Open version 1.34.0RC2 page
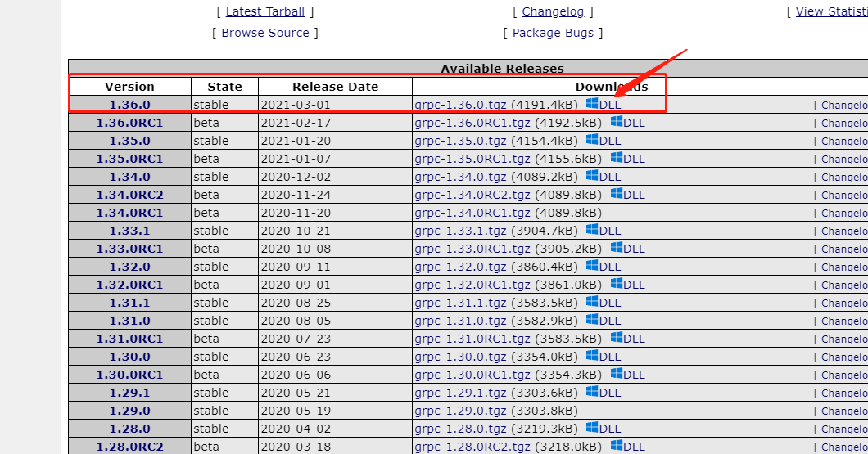The height and width of the screenshot is (454, 868). tap(129, 195)
